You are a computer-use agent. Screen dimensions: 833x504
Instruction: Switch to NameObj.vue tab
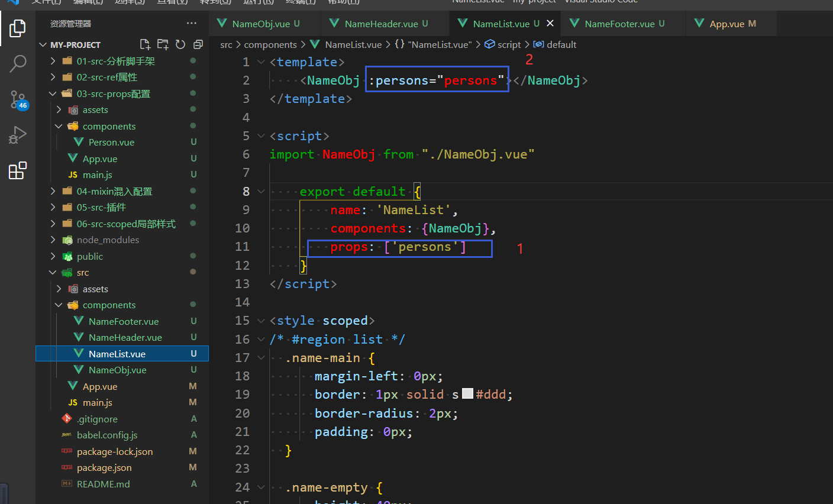pos(265,24)
